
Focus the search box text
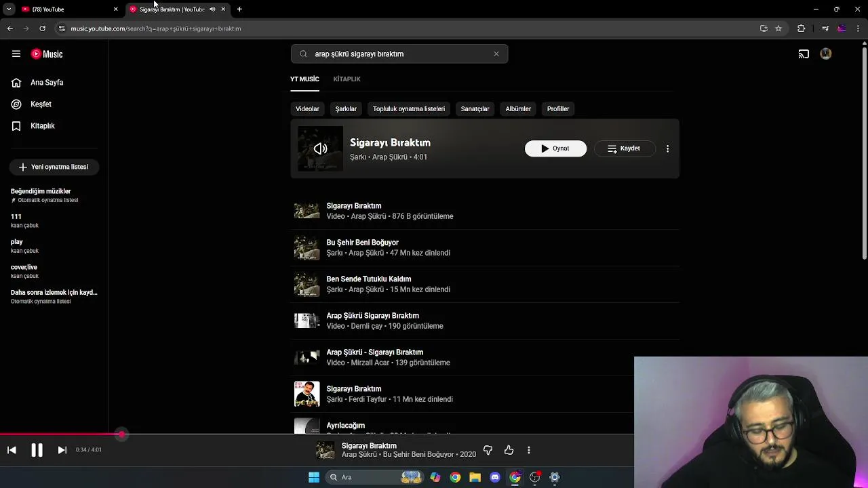tap(400, 54)
